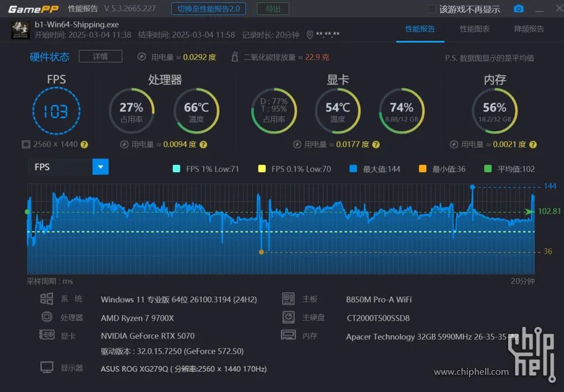This screenshot has height=392, width=564.
Task: Click the driver version 32.0.15.7250 text
Action: coord(172,351)
